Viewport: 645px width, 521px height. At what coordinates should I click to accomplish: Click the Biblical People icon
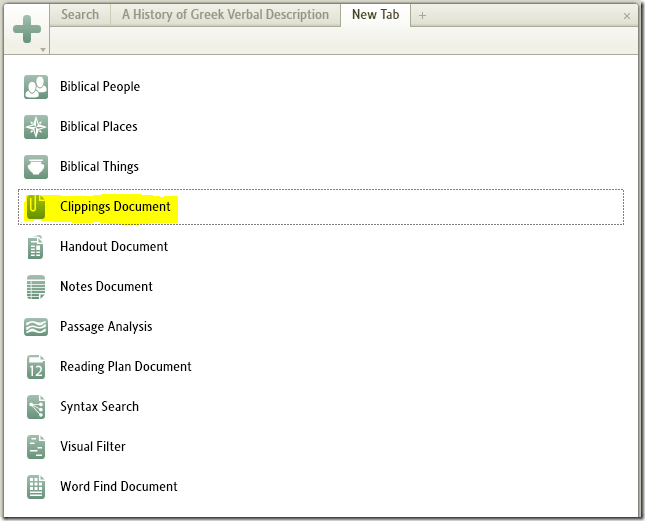[36, 87]
